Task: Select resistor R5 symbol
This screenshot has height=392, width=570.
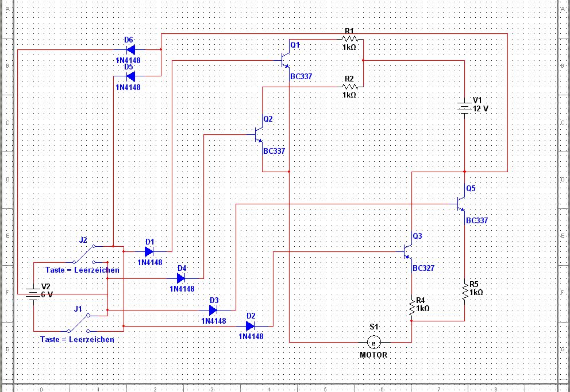Action: 465,292
